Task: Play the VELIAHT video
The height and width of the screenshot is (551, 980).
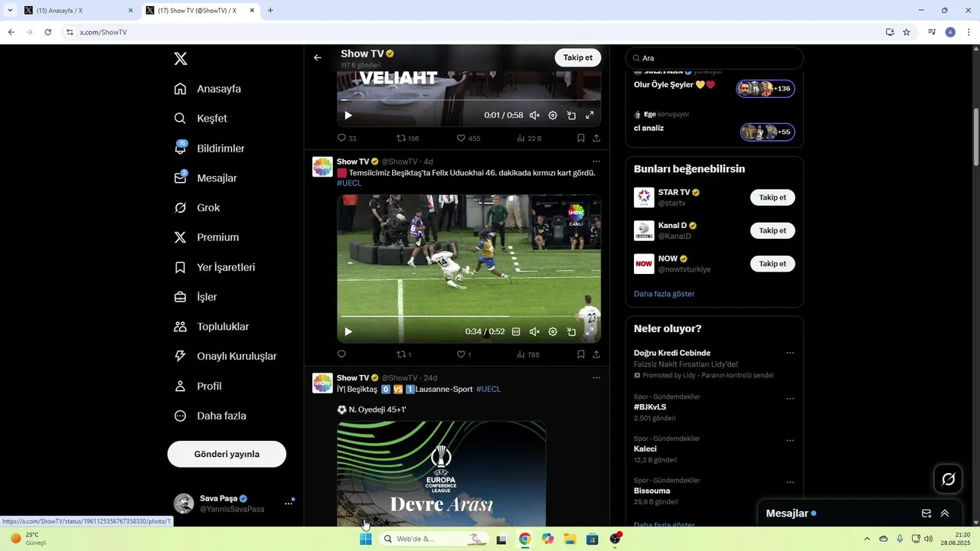Action: pyautogui.click(x=348, y=116)
